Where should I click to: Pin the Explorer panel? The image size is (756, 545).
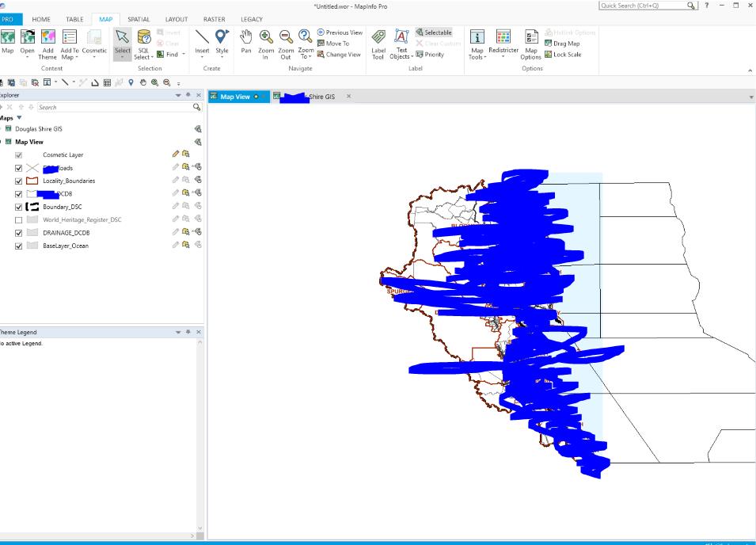click(x=188, y=95)
